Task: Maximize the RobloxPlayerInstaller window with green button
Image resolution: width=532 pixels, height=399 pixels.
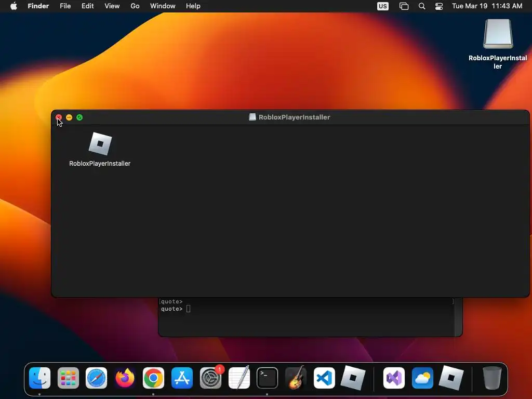Action: point(79,117)
